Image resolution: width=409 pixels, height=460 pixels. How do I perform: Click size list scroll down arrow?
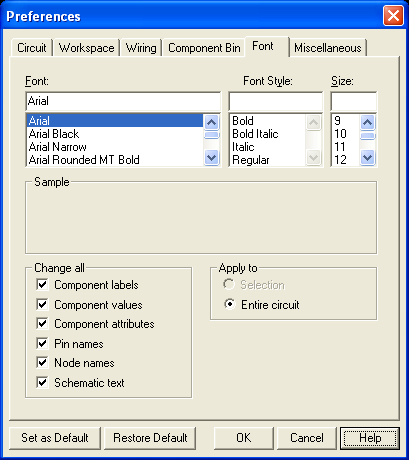click(367, 157)
